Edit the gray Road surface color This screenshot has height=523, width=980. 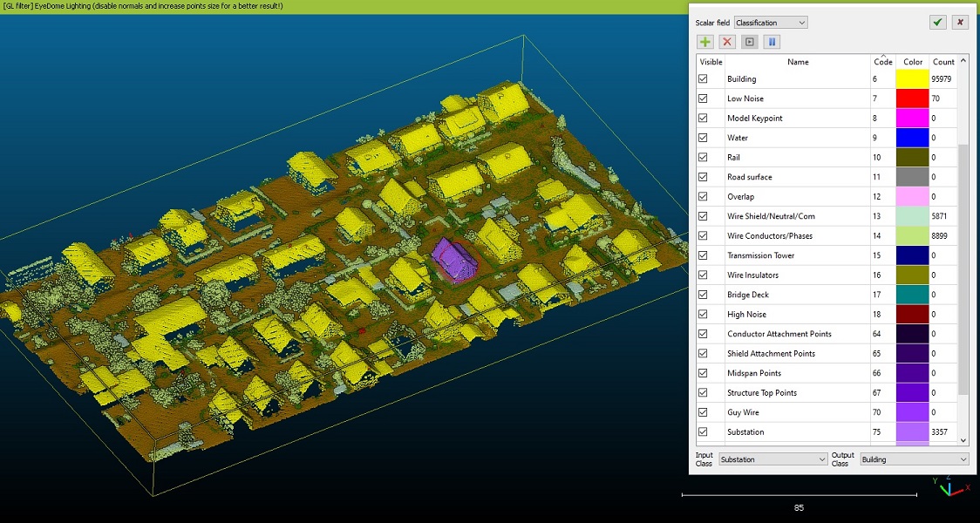913,177
